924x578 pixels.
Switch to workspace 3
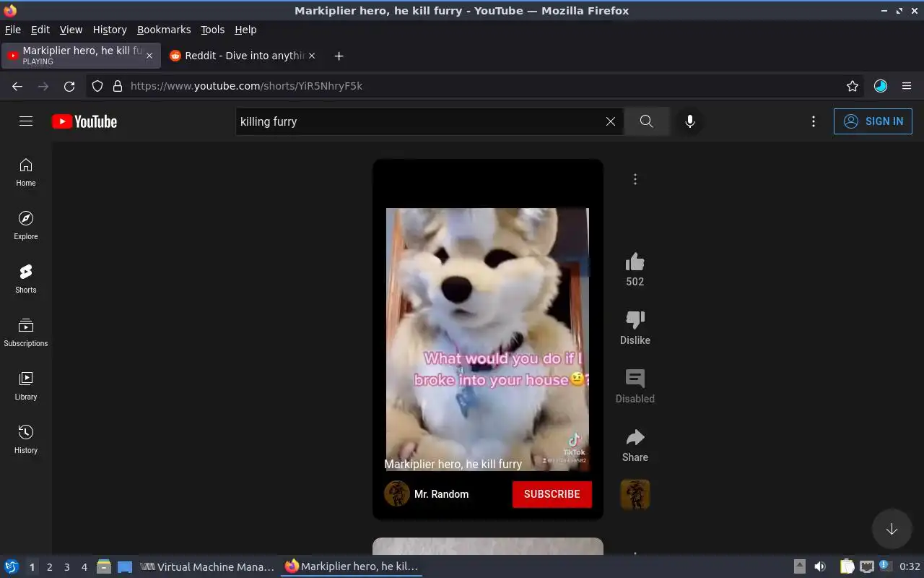pyautogui.click(x=67, y=567)
